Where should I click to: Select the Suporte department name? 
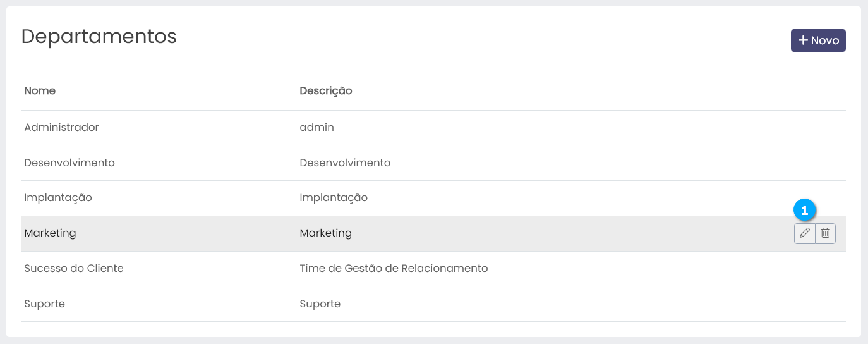[44, 304]
